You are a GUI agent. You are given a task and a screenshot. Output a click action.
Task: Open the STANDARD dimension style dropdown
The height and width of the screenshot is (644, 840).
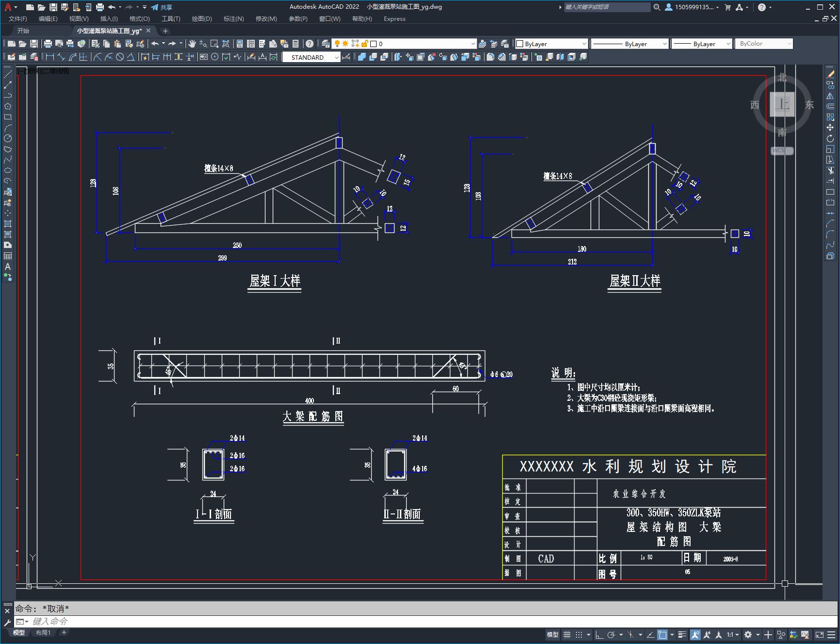311,57
